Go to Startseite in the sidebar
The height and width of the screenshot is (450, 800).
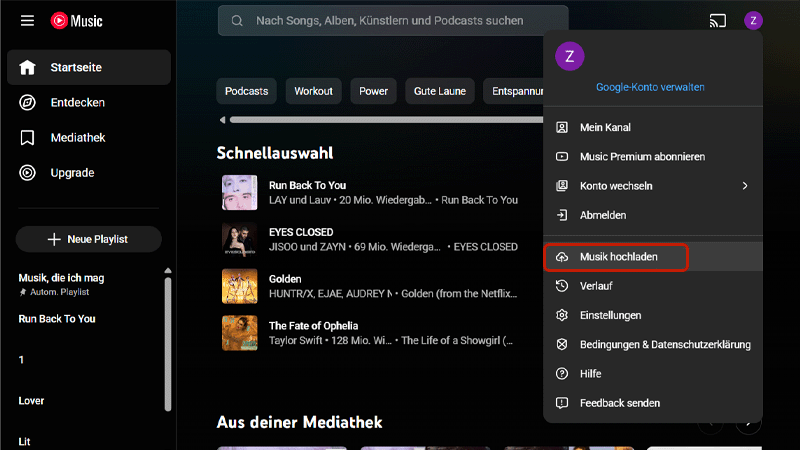tap(89, 67)
